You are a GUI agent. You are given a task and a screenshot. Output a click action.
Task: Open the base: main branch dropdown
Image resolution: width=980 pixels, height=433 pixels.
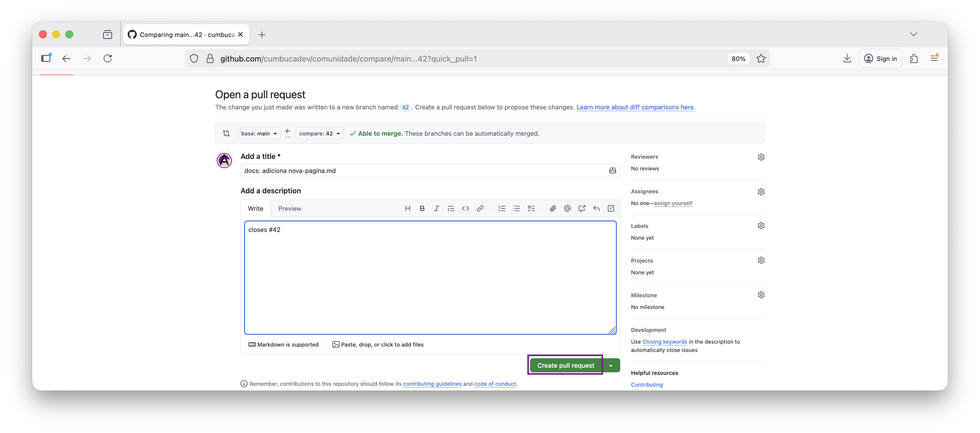[x=259, y=133]
